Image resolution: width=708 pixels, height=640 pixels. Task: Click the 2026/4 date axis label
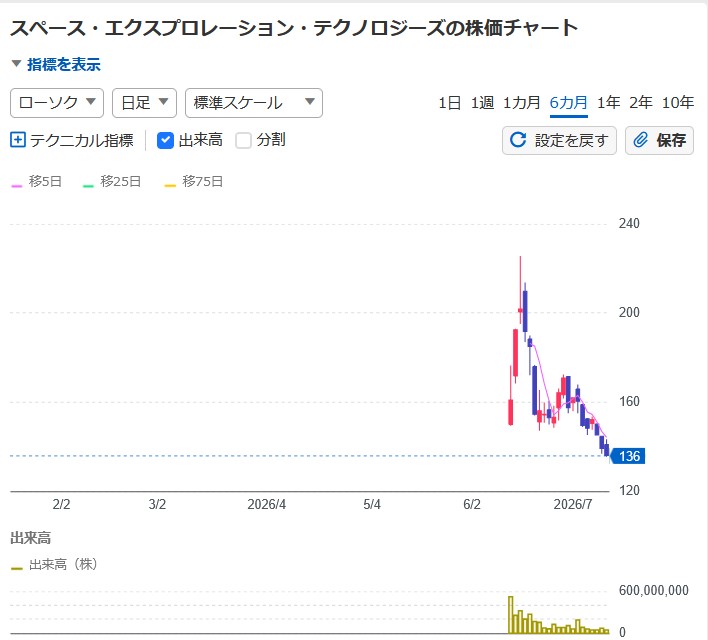click(x=266, y=505)
